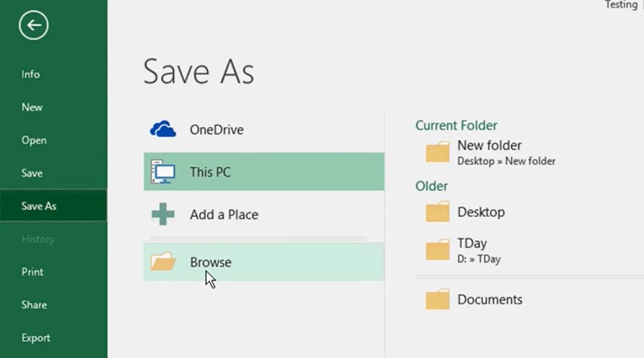Click the New folder folder icon

(x=437, y=152)
